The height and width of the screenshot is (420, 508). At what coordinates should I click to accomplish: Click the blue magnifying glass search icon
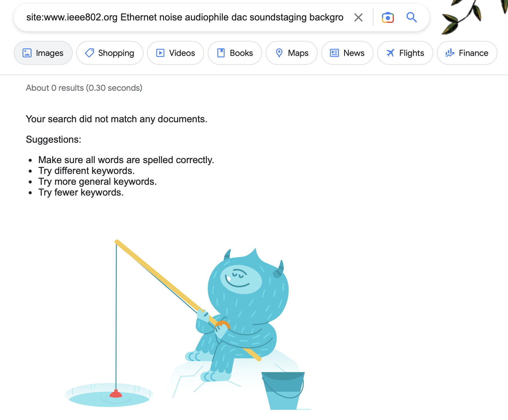(411, 17)
